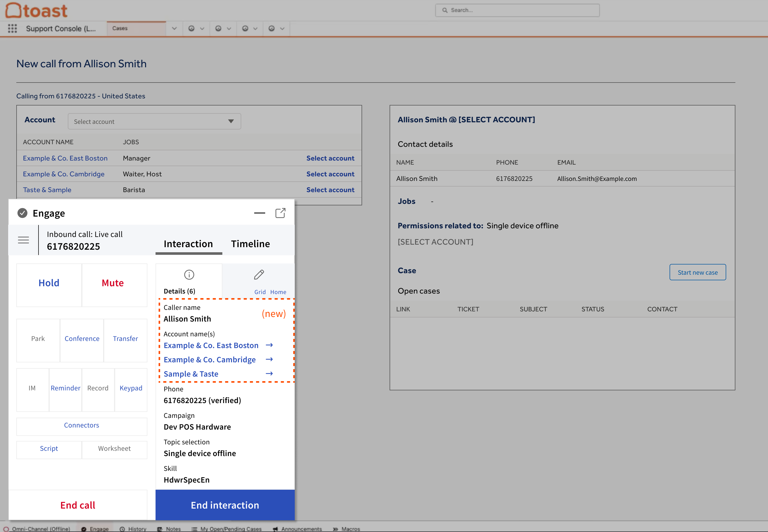Expand the third workspace tab chevron
This screenshot has height=532, width=768.
click(x=255, y=28)
